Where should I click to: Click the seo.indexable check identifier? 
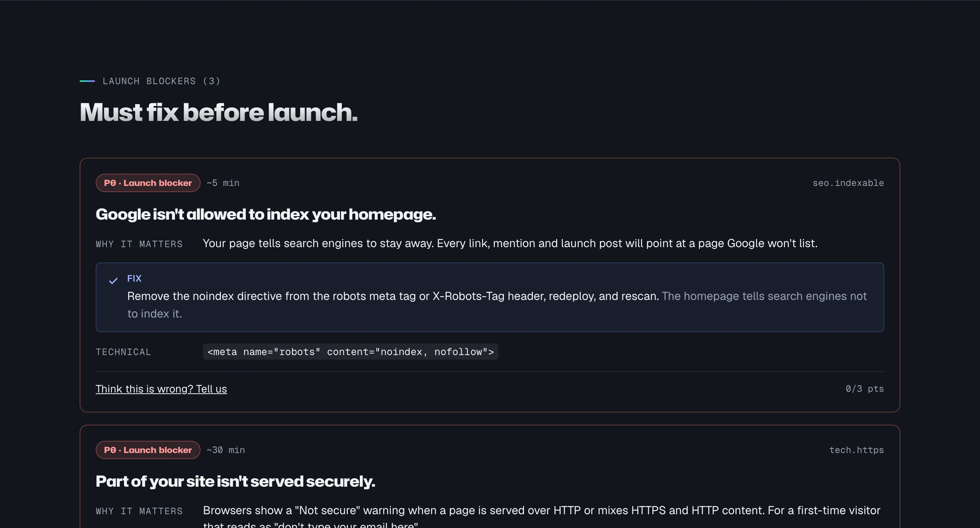click(x=848, y=183)
